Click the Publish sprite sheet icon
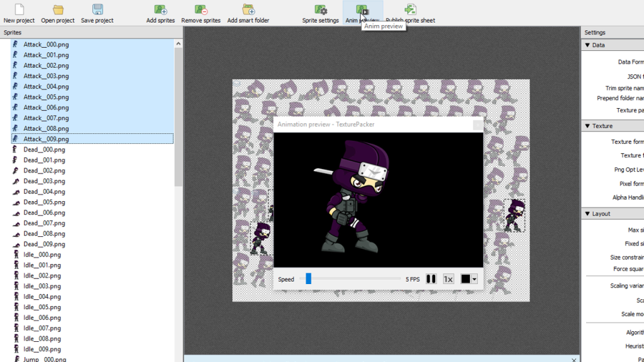 [x=410, y=9]
